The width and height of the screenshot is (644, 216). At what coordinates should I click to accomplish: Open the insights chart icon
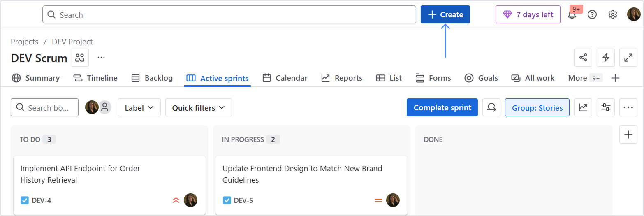coord(583,107)
